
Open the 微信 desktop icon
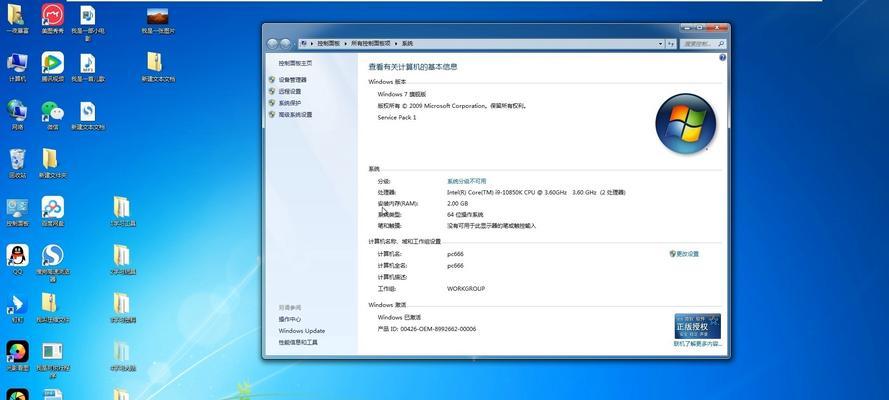coord(53,115)
